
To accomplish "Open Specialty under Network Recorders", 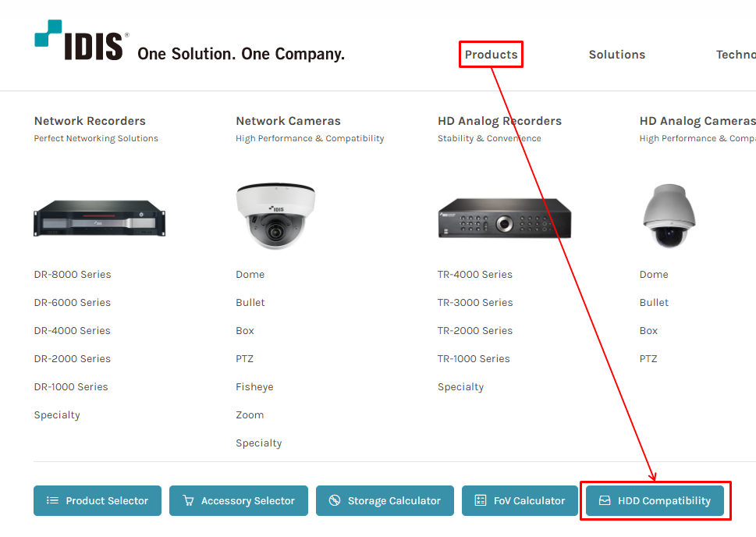I will (57, 415).
